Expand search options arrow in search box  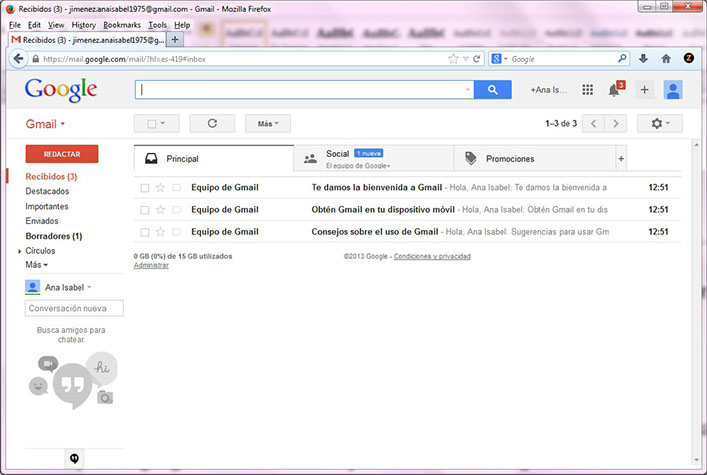coord(468,89)
